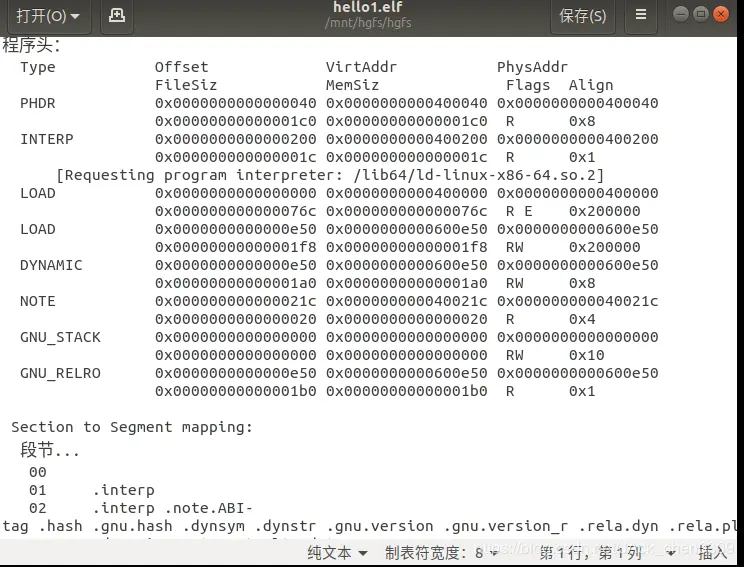Click the FileSiz column header
The image size is (744, 567).
186,85
